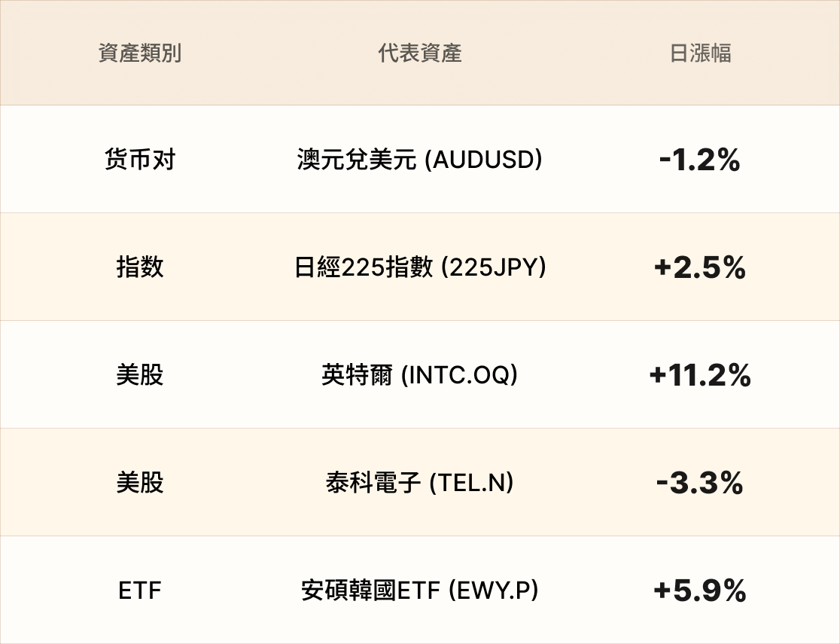Click the -3.3% daily change value

point(700,483)
